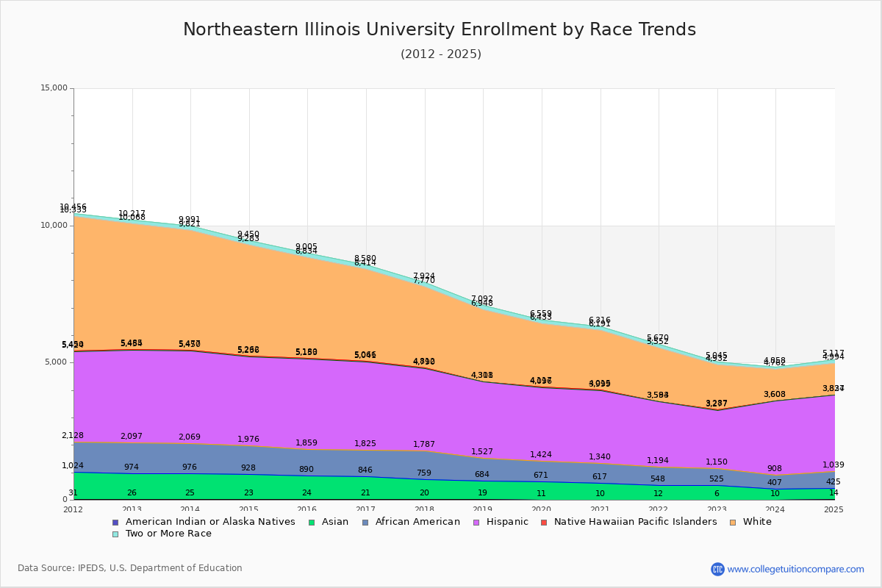Click the 1,024 data label for 2012
882x588 pixels.
73,466
